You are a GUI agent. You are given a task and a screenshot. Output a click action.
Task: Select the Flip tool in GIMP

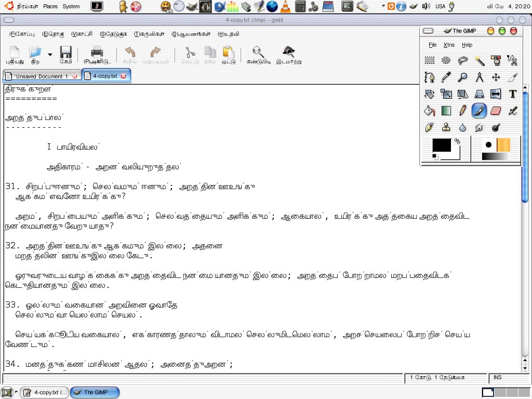[x=496, y=94]
